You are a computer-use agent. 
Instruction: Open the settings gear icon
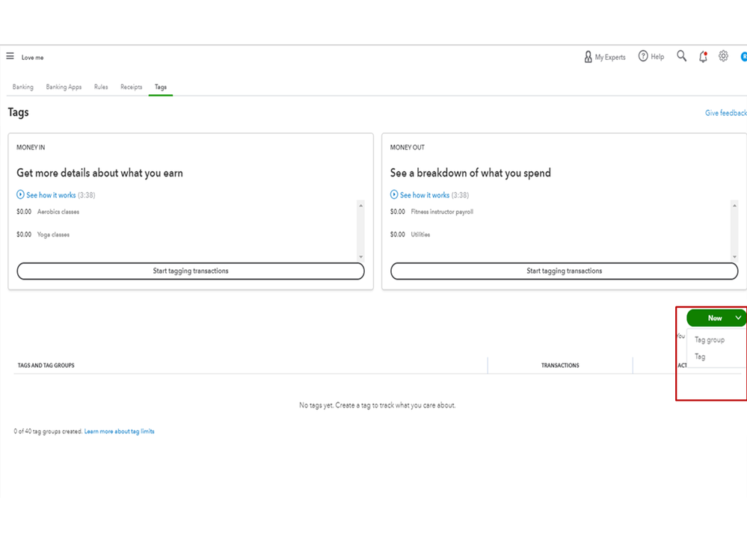coord(723,56)
